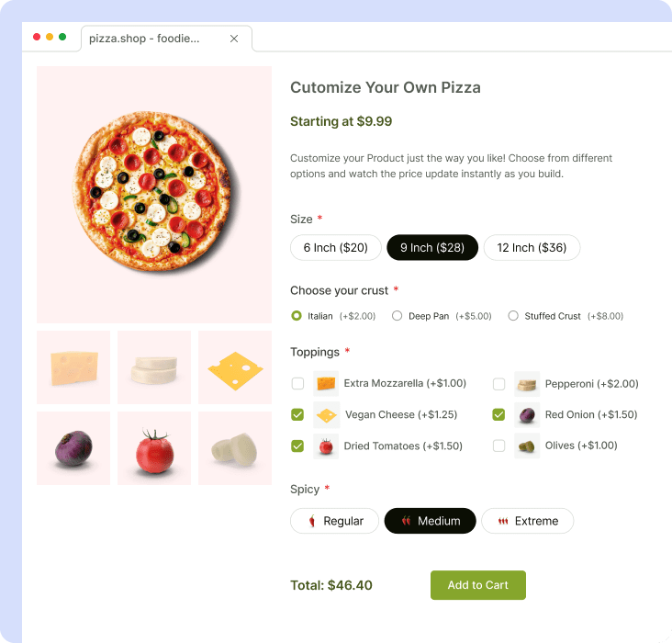Screen dimensions: 672x643
Task: Click the Red Onion topping icon
Action: pyautogui.click(x=527, y=415)
